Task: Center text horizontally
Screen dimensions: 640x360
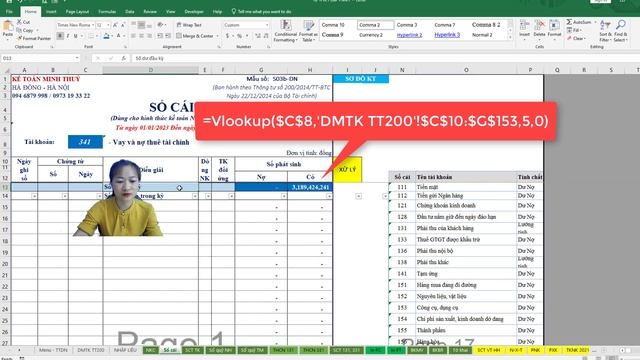Action: [141, 36]
